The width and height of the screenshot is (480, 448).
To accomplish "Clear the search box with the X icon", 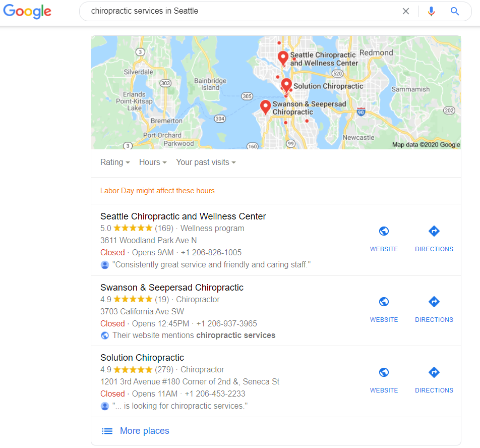I will pyautogui.click(x=405, y=11).
